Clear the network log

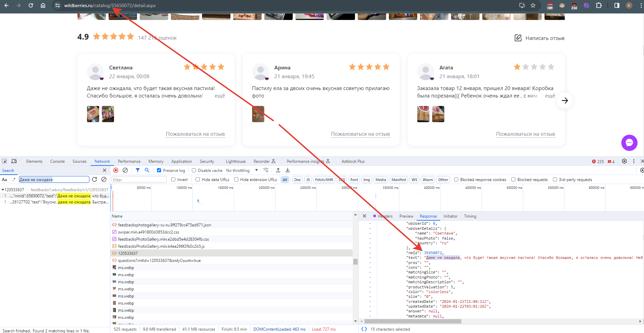click(x=125, y=170)
